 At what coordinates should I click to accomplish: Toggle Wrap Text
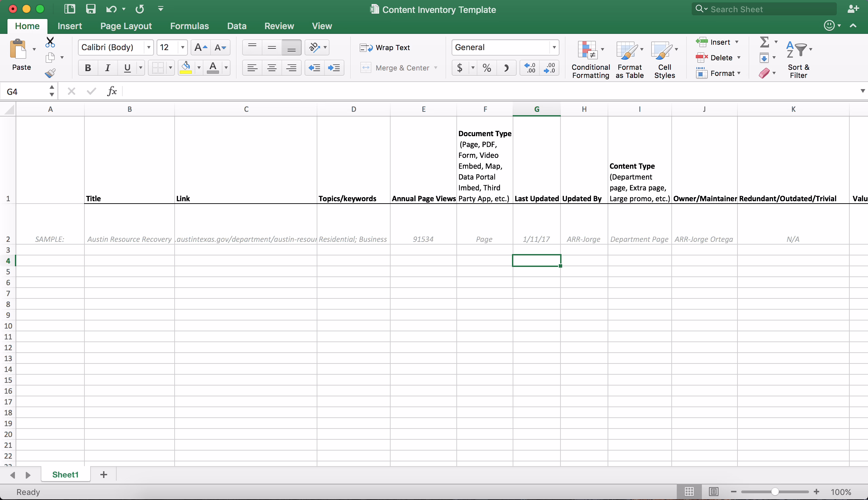[384, 47]
